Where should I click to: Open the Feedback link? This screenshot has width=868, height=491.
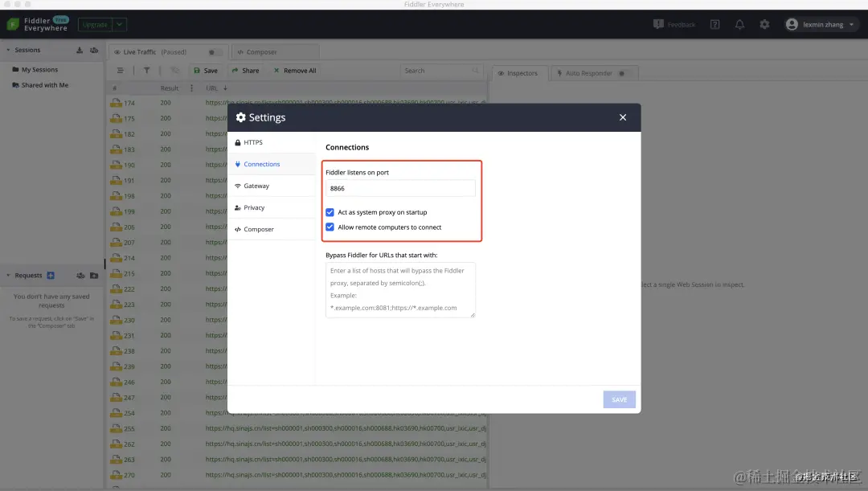[674, 24]
